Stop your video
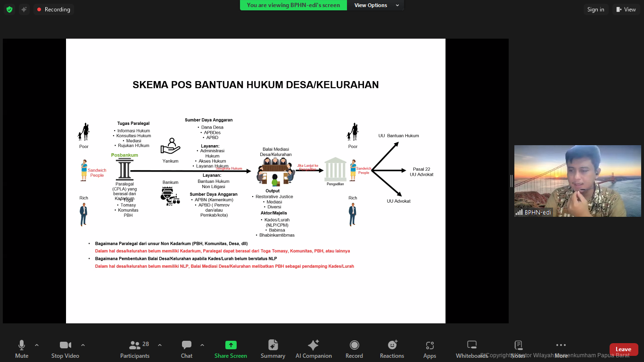The height and width of the screenshot is (362, 644). pyautogui.click(x=65, y=349)
